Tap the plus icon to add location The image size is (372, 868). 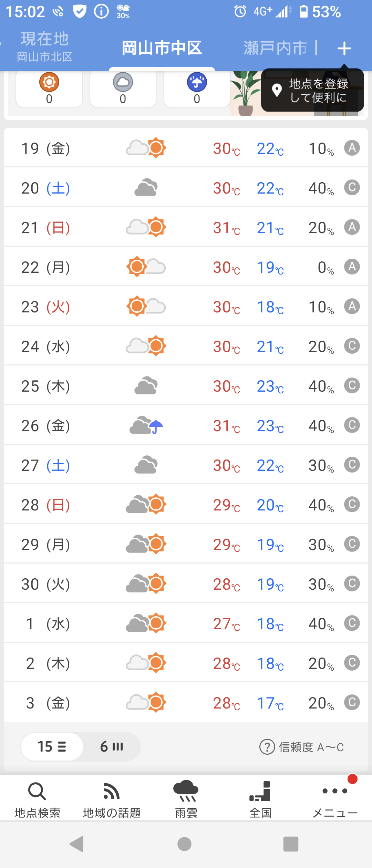344,49
